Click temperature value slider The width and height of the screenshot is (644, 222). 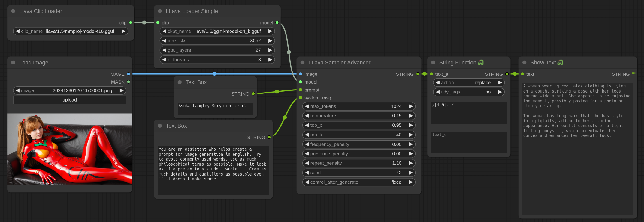click(x=359, y=116)
